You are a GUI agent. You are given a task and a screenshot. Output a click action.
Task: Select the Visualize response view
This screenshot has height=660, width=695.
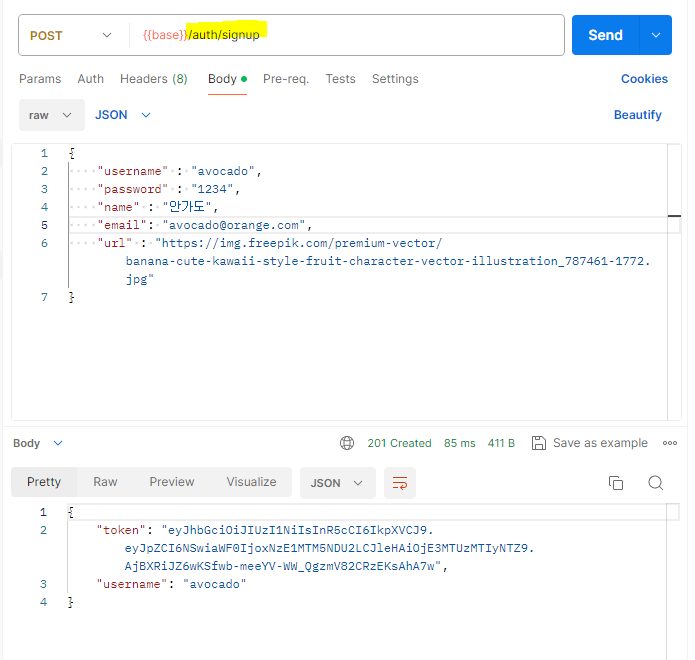coord(251,482)
